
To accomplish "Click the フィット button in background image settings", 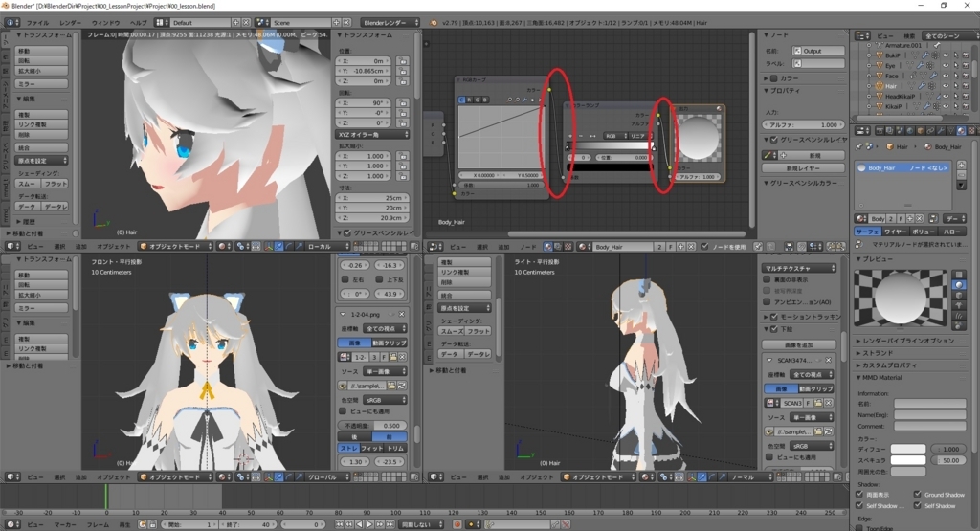I will (x=372, y=448).
